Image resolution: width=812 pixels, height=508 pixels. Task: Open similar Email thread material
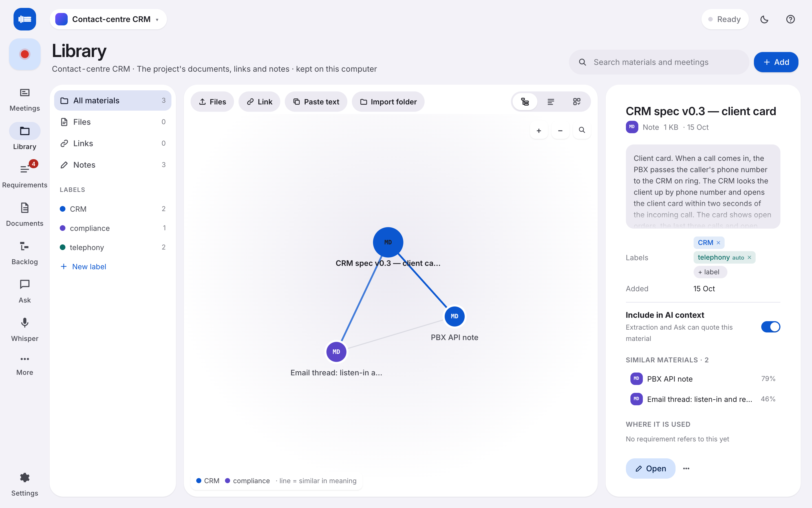[x=703, y=399]
